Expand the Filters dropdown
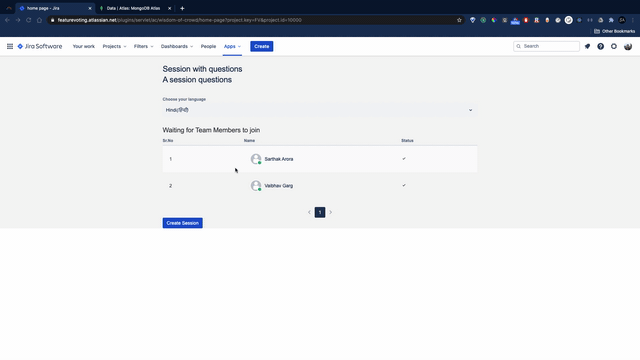 [x=143, y=47]
